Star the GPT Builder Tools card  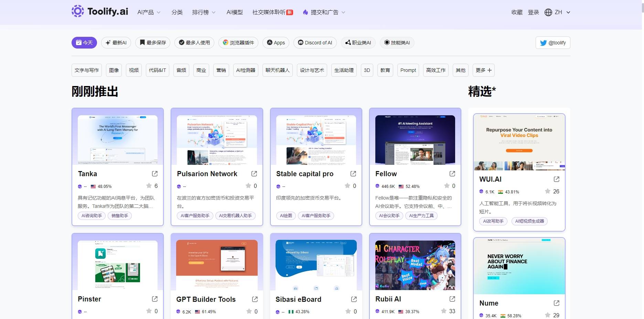tap(249, 311)
